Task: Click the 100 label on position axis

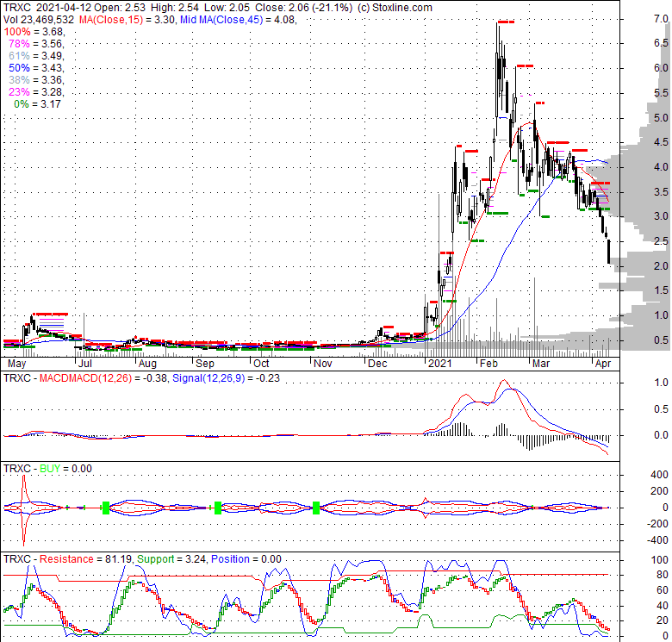Action: 660,560
